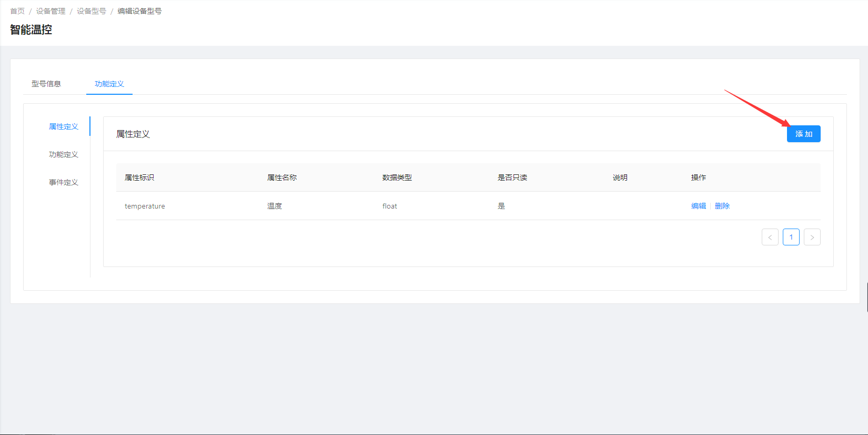Select the top 功能定义 horizontal tab
Viewport: 868px width, 435px height.
click(109, 84)
